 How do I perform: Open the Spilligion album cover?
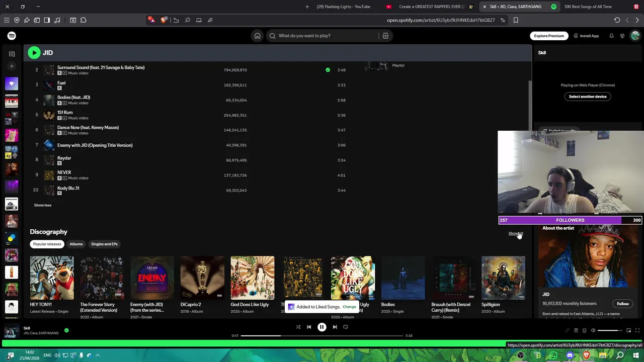503,278
